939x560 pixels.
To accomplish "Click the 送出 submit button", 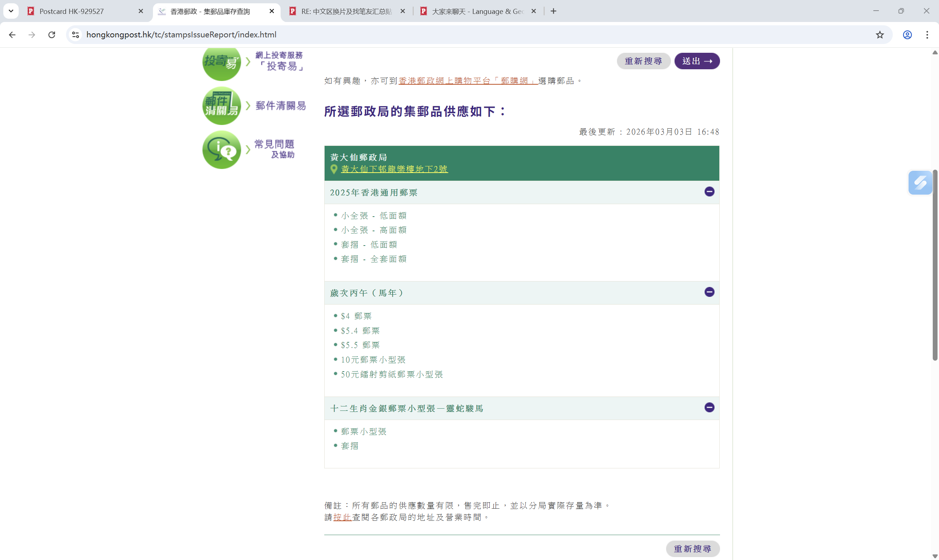I will [697, 61].
